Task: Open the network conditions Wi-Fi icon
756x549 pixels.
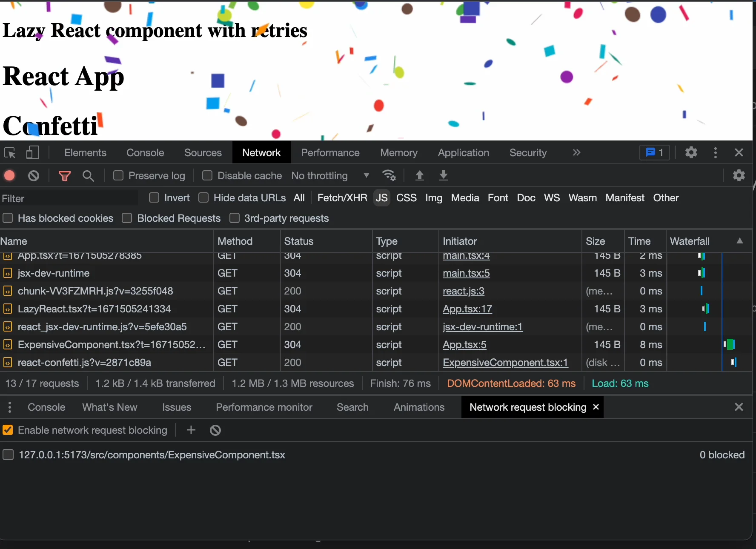Action: coord(389,175)
